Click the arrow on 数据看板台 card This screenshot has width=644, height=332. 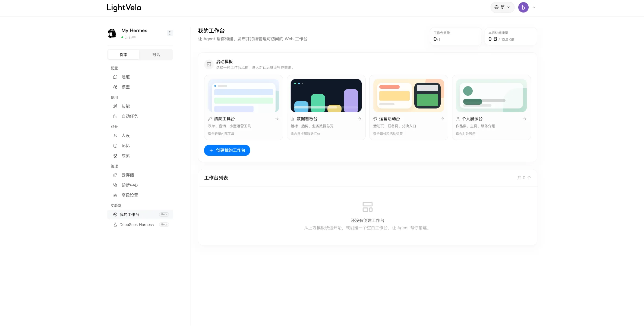(x=359, y=119)
